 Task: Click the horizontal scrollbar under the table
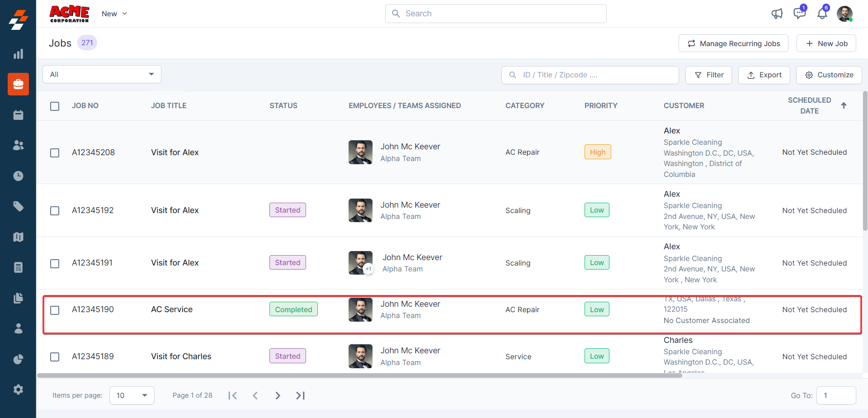tap(359, 375)
